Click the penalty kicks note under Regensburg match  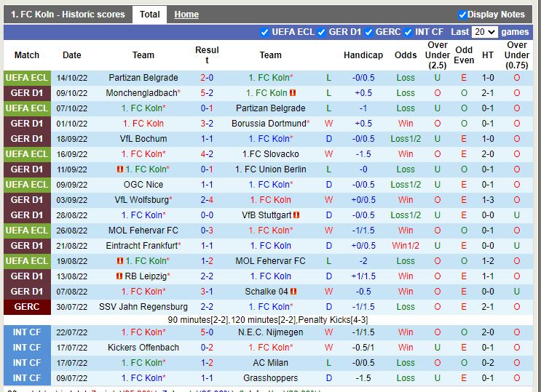tap(268, 320)
